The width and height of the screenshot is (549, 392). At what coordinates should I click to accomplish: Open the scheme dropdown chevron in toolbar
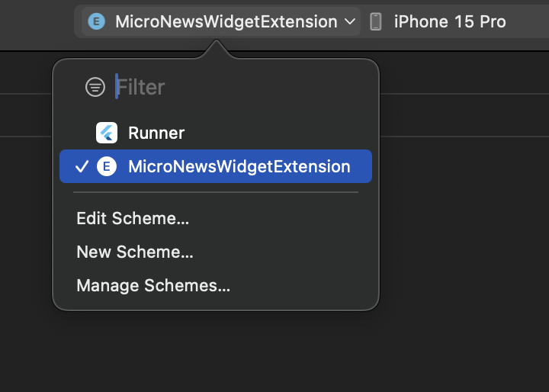tap(350, 21)
